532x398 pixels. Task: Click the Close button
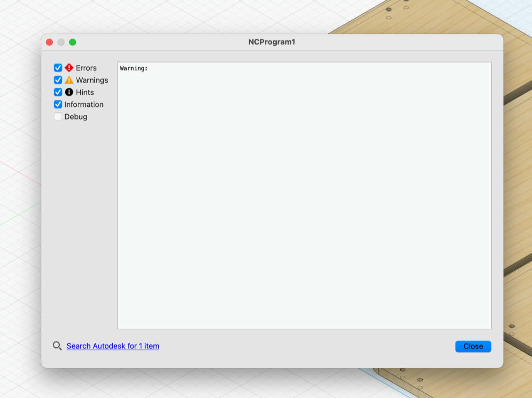(473, 346)
